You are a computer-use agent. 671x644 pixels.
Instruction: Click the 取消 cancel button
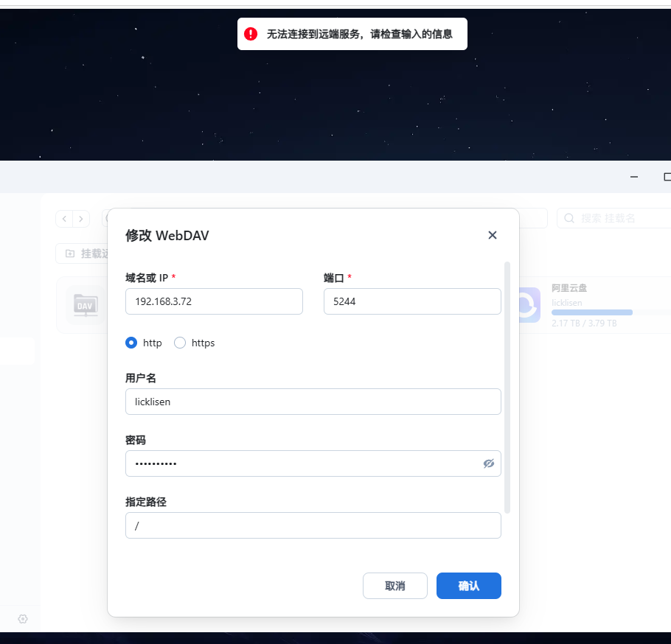pos(395,586)
